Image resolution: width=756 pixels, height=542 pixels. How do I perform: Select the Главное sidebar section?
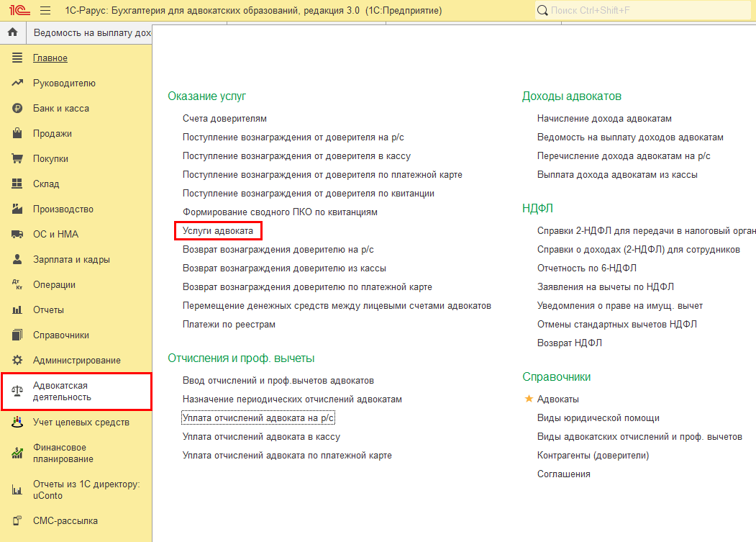coord(50,58)
